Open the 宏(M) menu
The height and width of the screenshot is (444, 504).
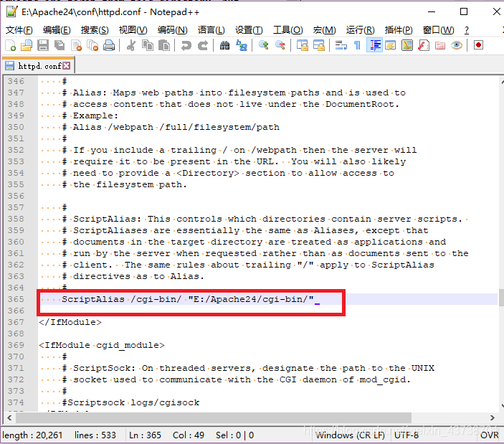click(324, 30)
